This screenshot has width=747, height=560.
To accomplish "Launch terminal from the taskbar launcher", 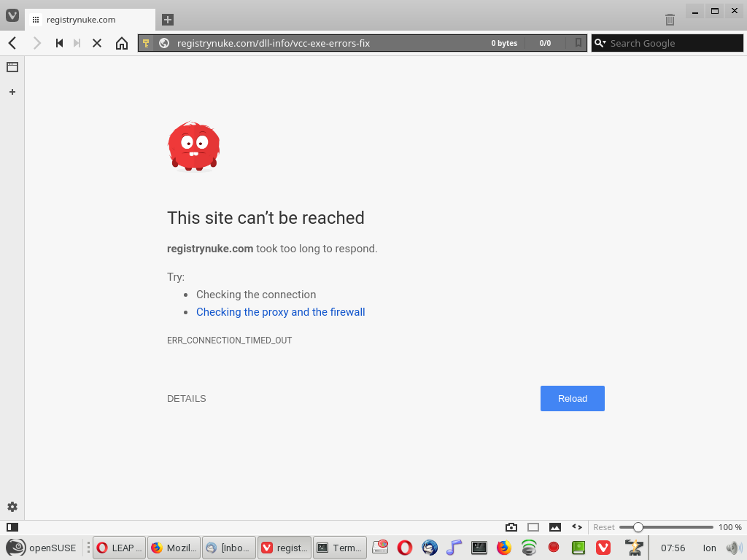I will [x=479, y=548].
